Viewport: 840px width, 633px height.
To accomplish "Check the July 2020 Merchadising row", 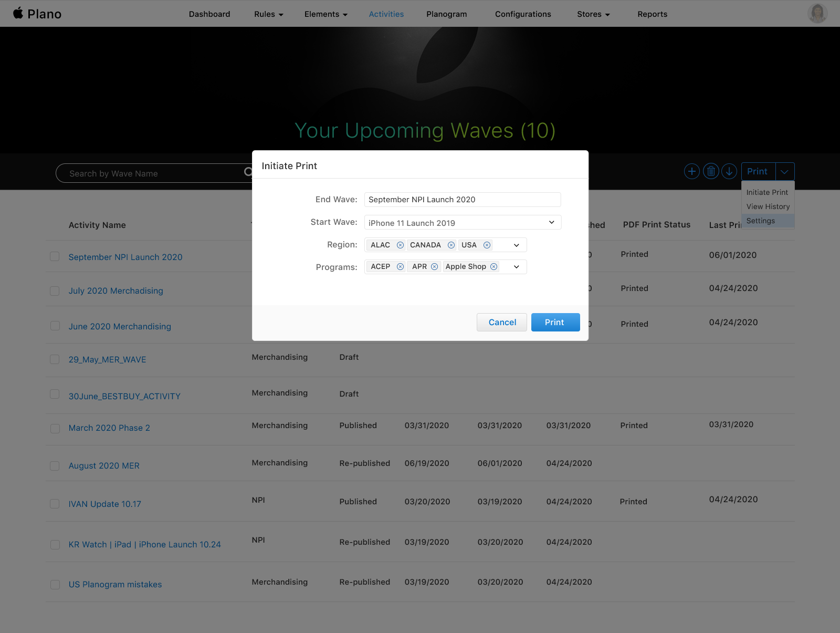I will (x=55, y=291).
